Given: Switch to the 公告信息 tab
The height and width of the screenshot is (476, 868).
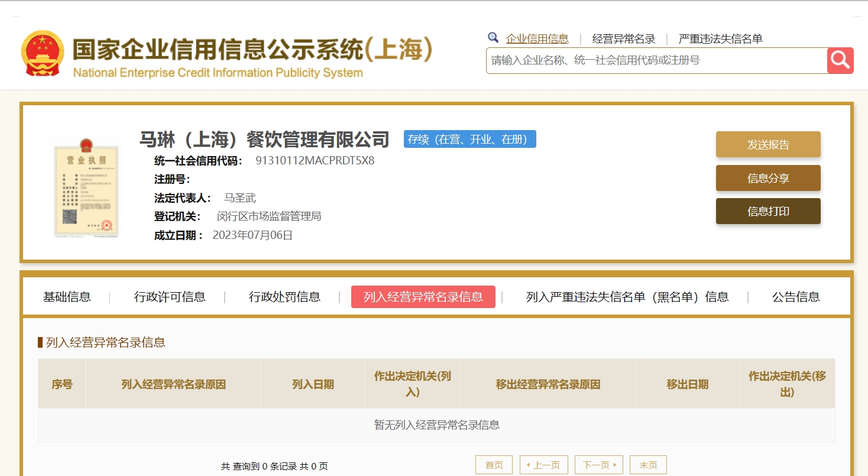Looking at the screenshot, I should (796, 297).
